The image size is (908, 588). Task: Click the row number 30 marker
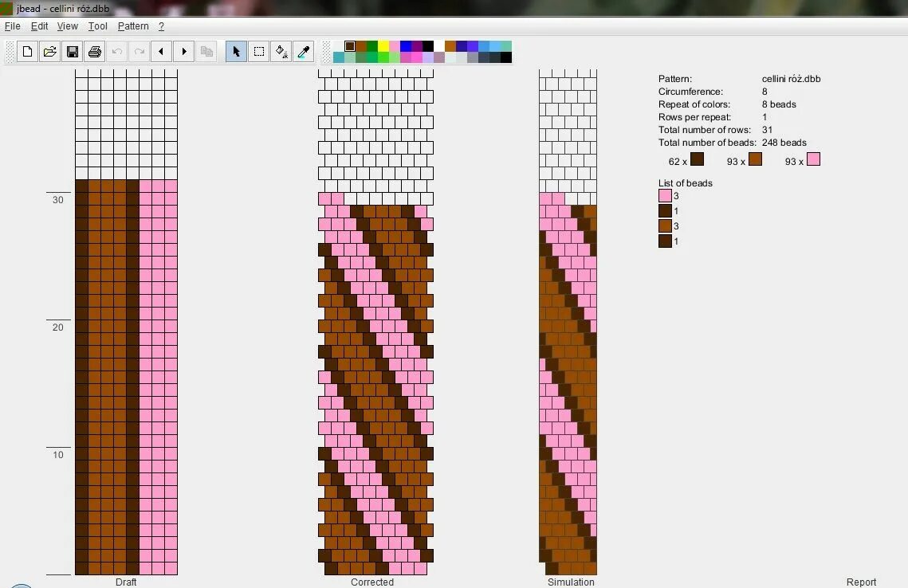[x=58, y=200]
